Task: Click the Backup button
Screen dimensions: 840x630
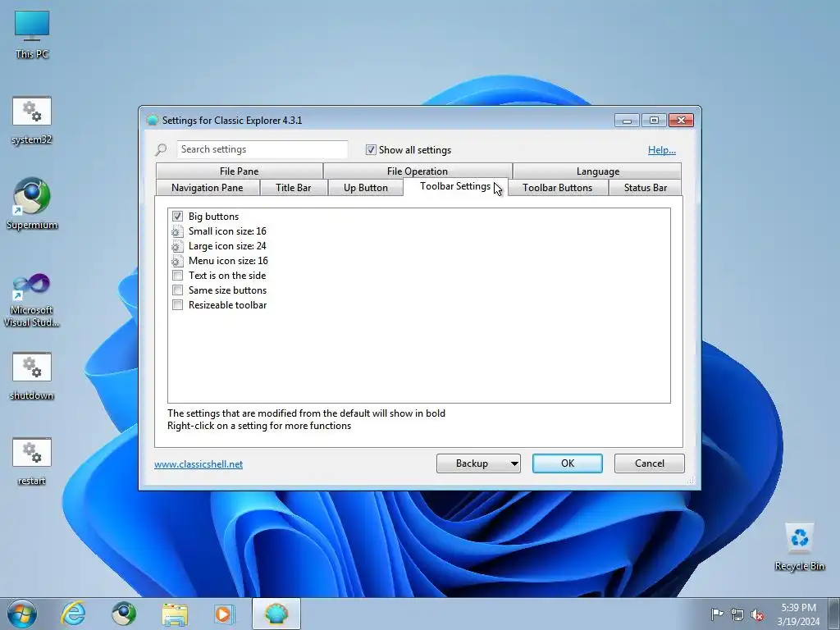Action: [x=472, y=463]
